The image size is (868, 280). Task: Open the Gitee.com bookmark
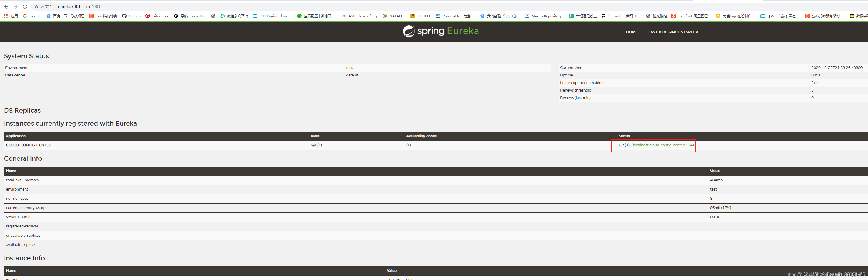pos(157,16)
